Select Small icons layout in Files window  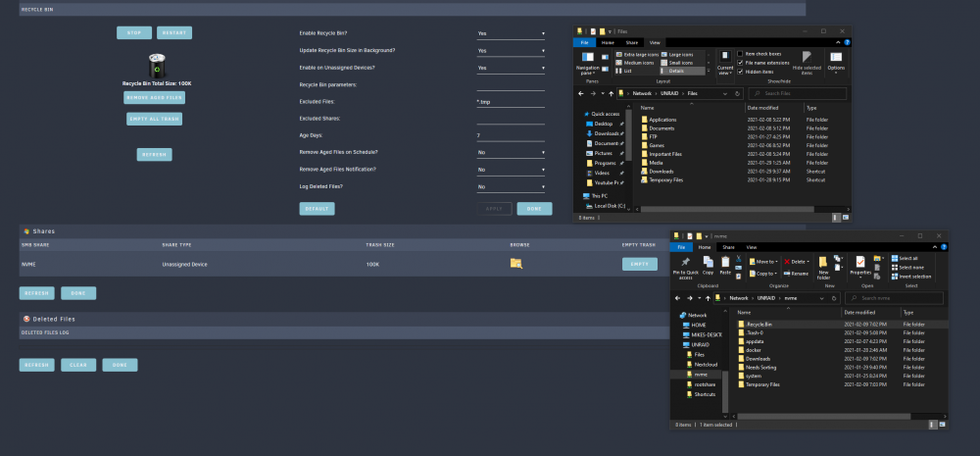point(677,63)
